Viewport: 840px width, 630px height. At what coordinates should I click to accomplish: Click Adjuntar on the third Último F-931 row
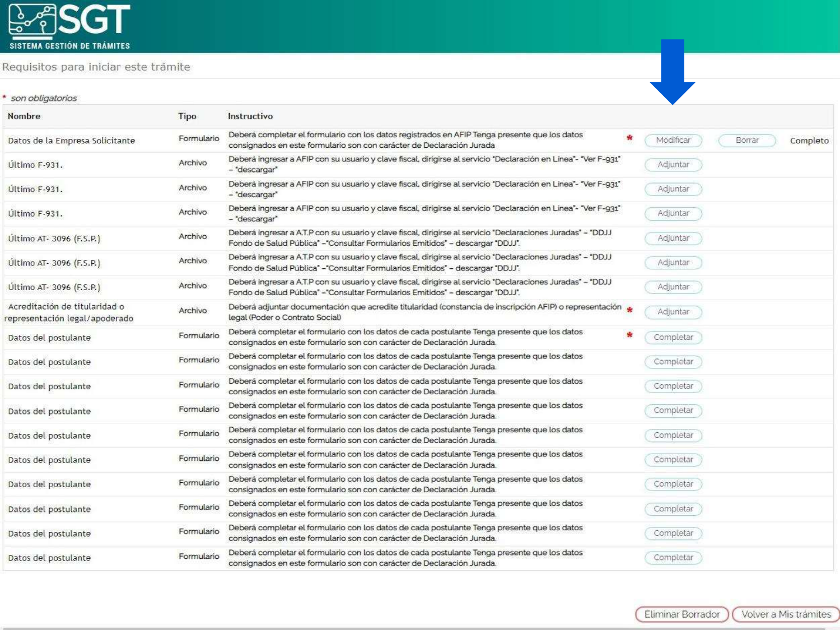pos(673,213)
